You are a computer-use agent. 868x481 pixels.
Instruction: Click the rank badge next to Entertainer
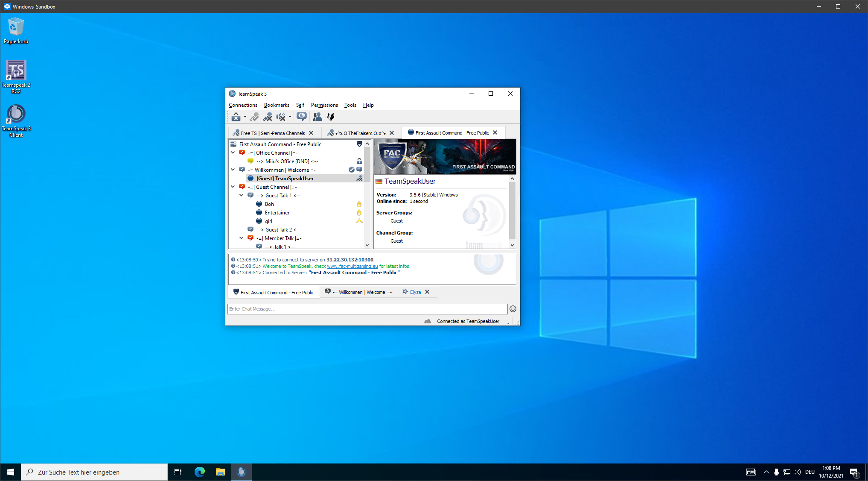pos(359,213)
